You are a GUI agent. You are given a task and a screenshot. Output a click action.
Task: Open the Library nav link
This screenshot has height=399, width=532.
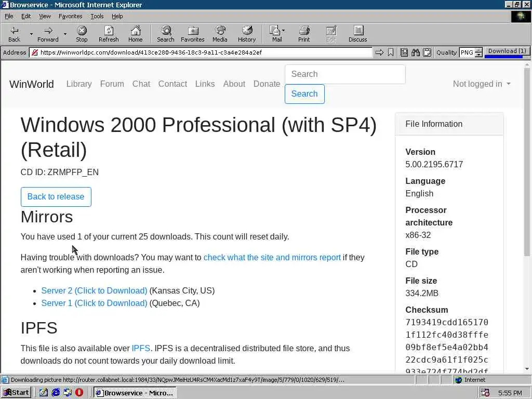coord(79,84)
